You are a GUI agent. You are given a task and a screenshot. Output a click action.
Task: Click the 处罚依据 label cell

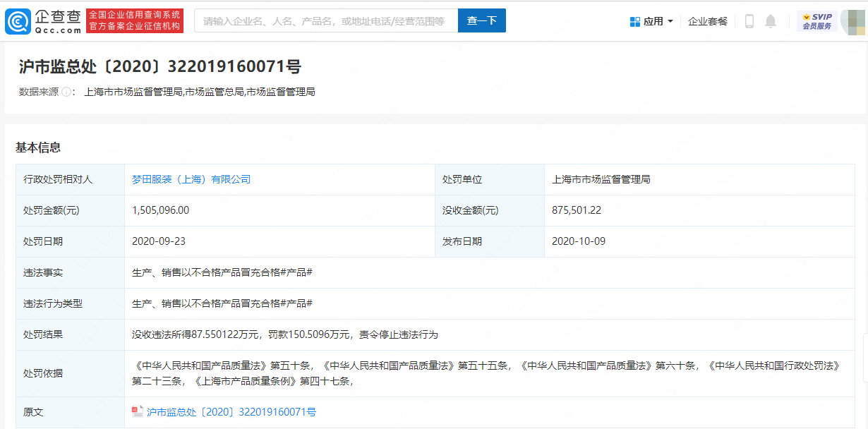[70, 373]
